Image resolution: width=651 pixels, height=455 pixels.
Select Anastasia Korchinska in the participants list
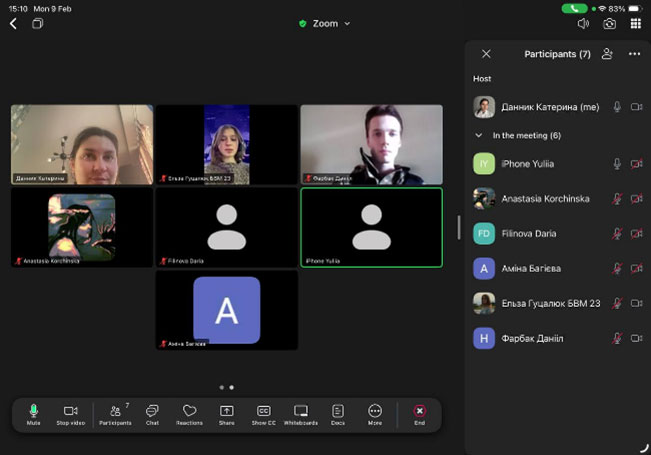point(545,198)
